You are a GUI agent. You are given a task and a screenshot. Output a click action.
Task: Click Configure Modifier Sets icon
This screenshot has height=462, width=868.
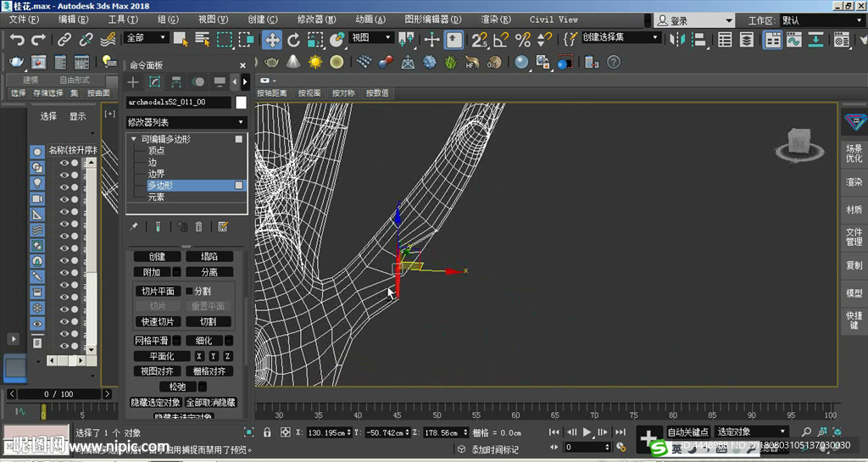223,226
